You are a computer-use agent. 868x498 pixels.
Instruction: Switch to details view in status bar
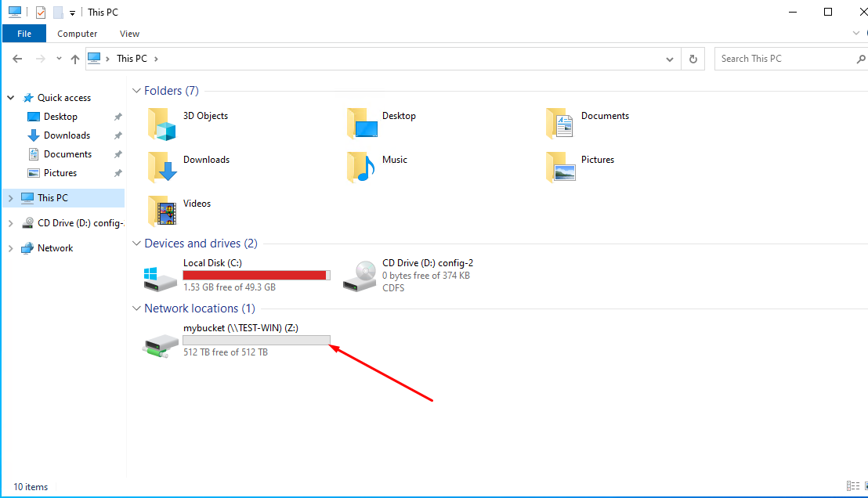852,486
